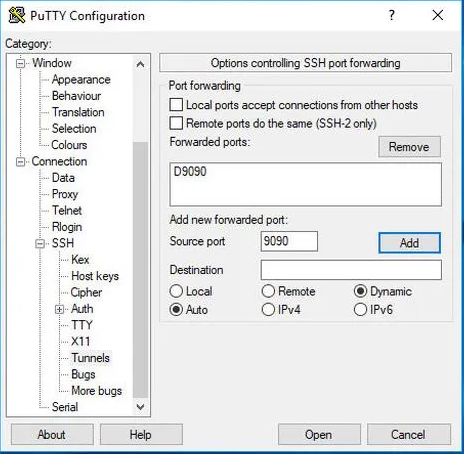Click the Add forwarded port button
This screenshot has width=464, height=454.
409,243
